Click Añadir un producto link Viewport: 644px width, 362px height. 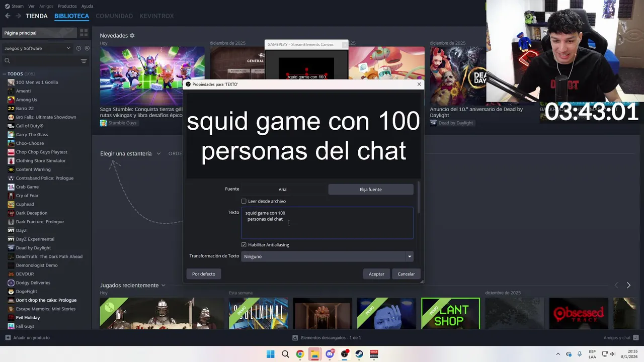(32, 338)
